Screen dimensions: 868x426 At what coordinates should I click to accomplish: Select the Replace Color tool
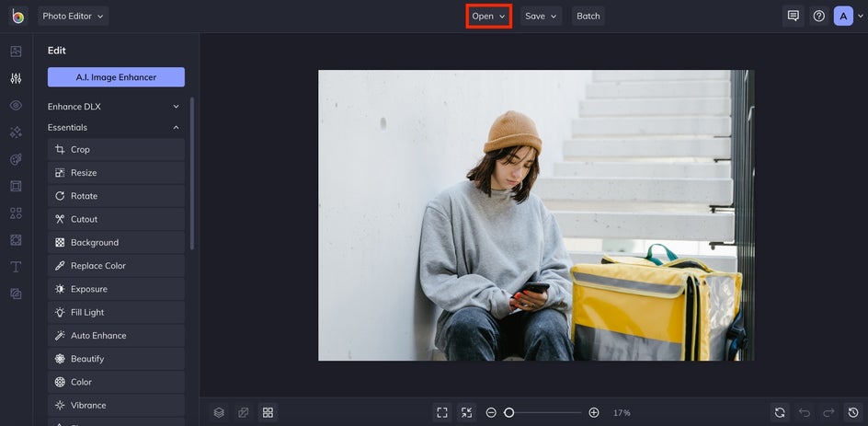(x=116, y=266)
